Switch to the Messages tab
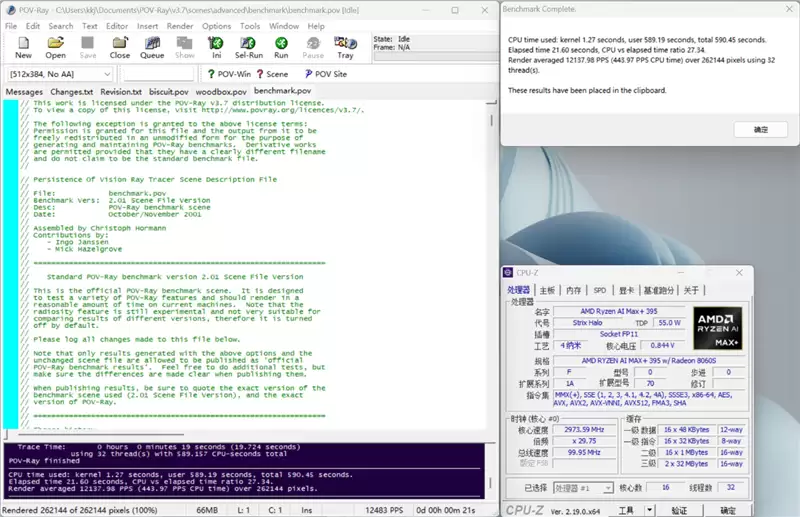The image size is (800, 517). coord(24,92)
